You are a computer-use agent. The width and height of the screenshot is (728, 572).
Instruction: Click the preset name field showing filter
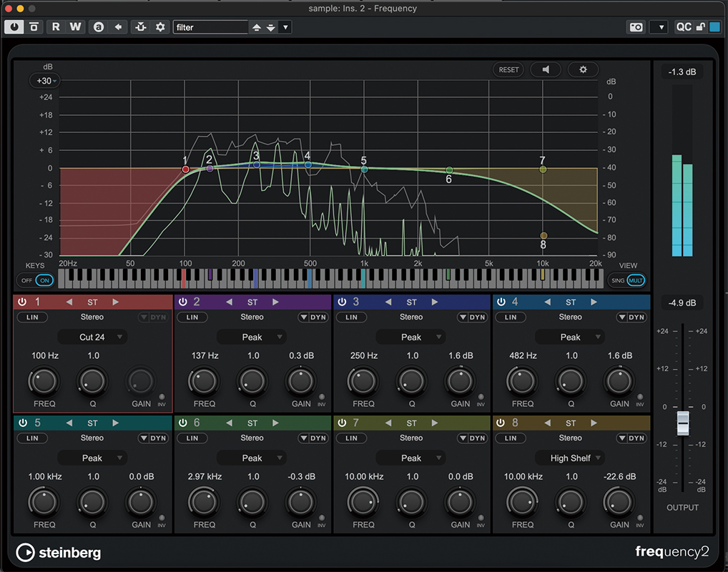pos(211,27)
